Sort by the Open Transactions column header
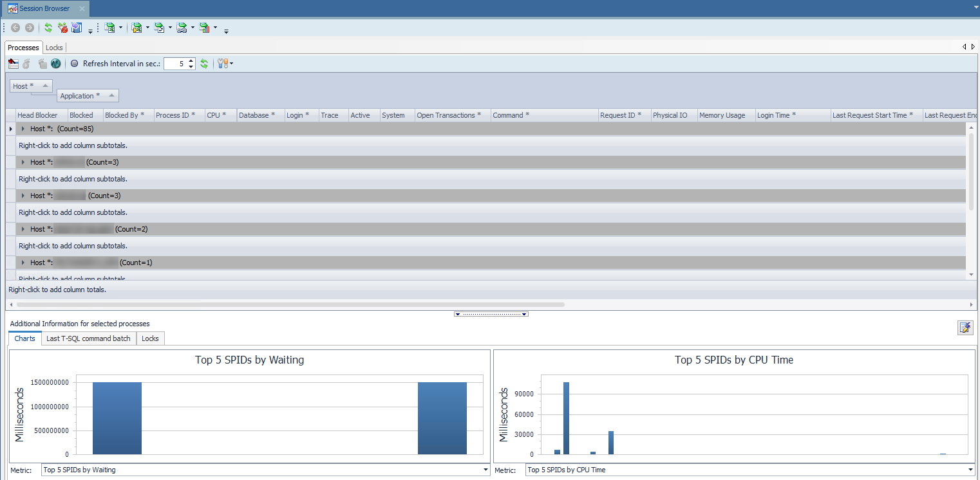 point(453,115)
